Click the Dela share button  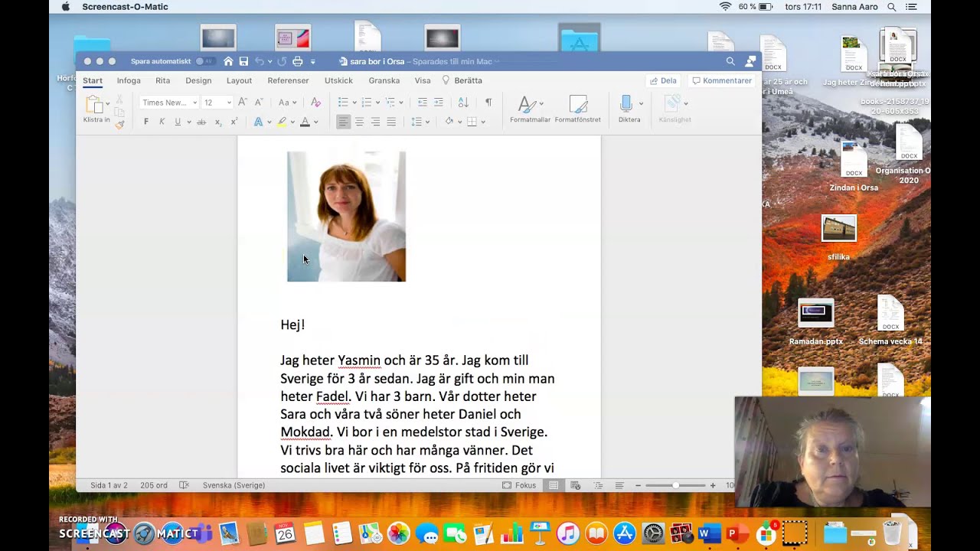click(663, 80)
